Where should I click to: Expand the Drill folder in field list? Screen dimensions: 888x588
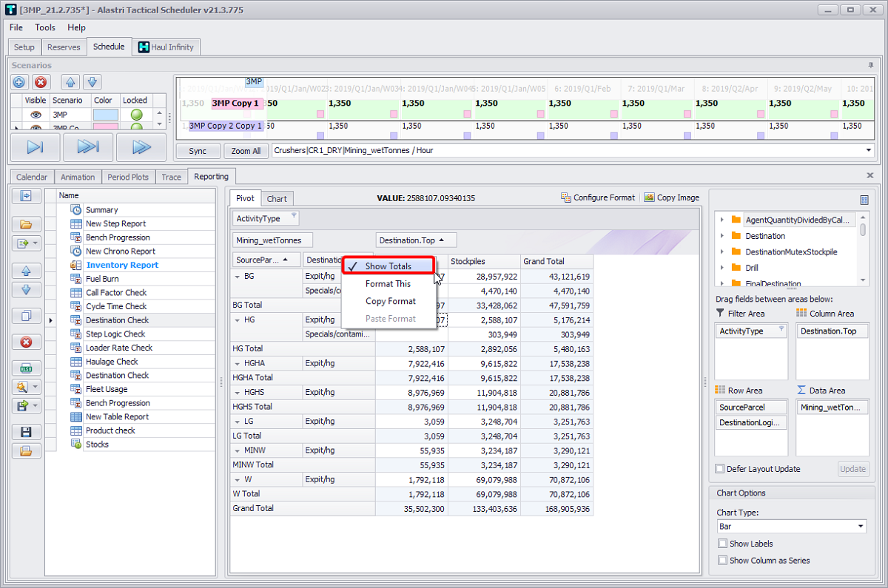coord(722,268)
